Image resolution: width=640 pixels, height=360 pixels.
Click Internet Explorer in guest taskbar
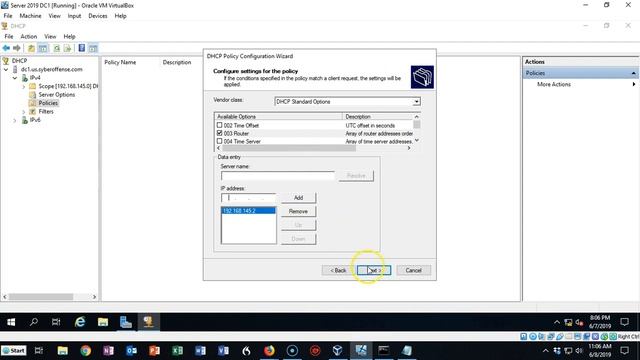(x=80, y=322)
